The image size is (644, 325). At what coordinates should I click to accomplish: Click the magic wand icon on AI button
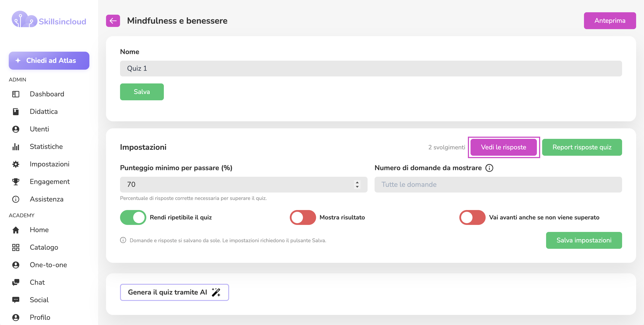pos(216,292)
